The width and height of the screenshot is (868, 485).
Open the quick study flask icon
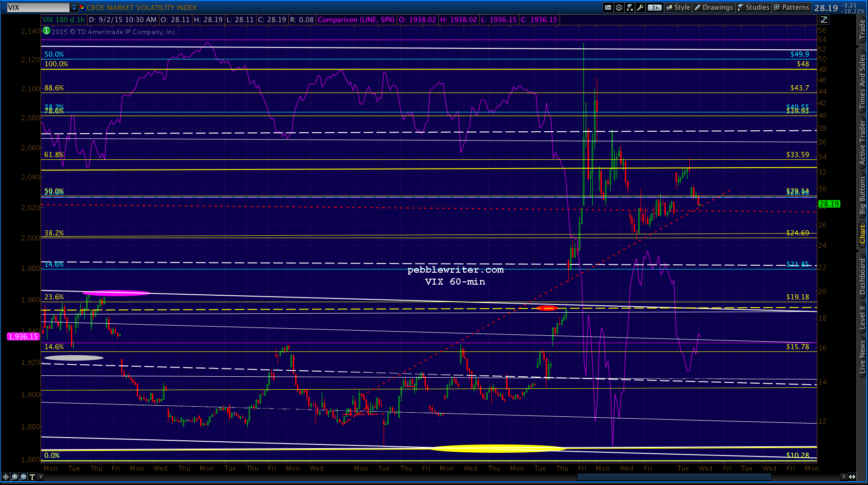(x=629, y=7)
